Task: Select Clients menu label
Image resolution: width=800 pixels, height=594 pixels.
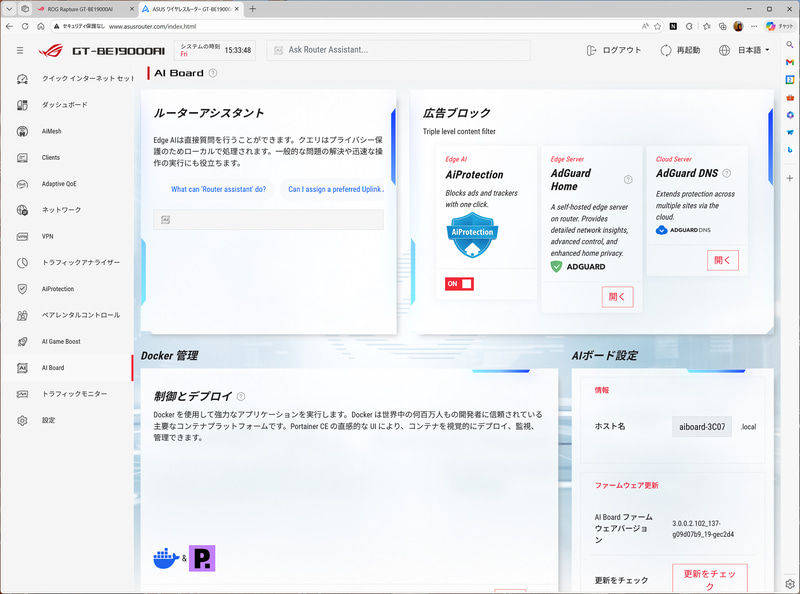Action: click(51, 158)
